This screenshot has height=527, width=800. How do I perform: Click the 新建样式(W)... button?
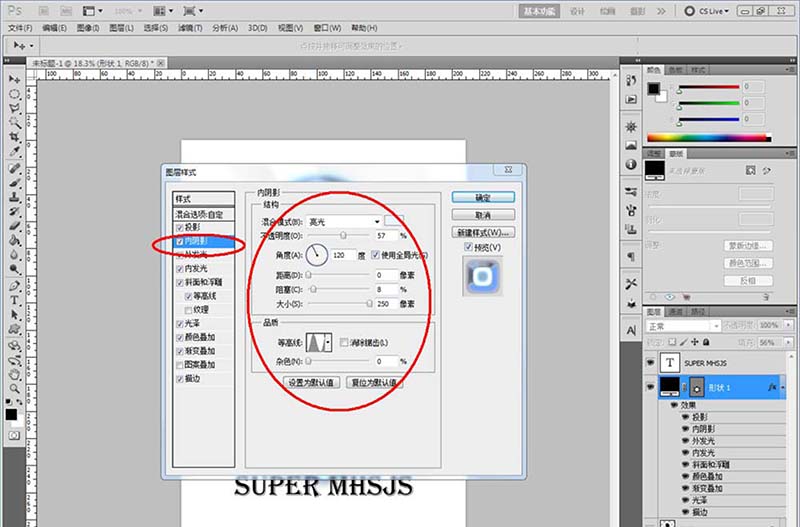coord(483,233)
